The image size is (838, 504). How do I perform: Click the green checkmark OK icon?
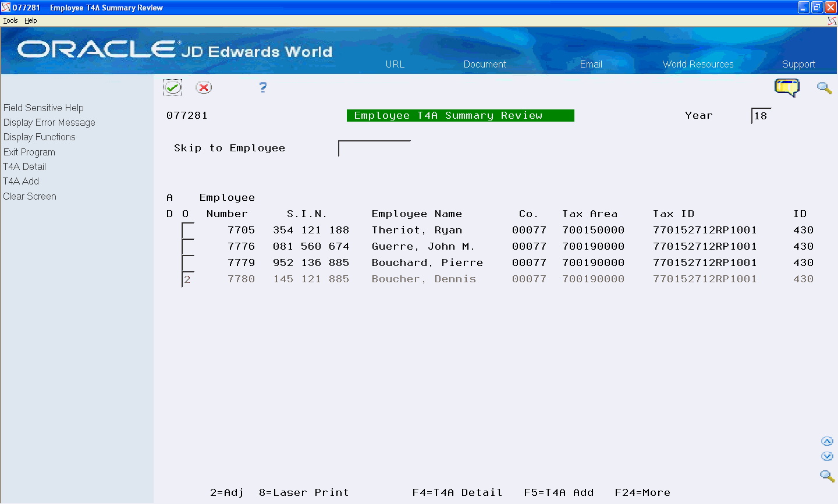click(173, 87)
